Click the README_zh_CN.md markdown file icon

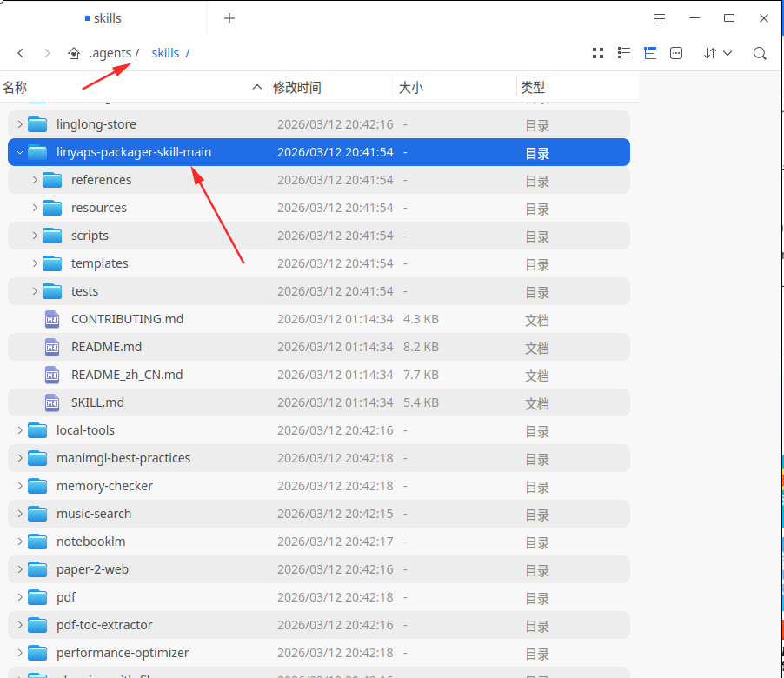pos(52,375)
